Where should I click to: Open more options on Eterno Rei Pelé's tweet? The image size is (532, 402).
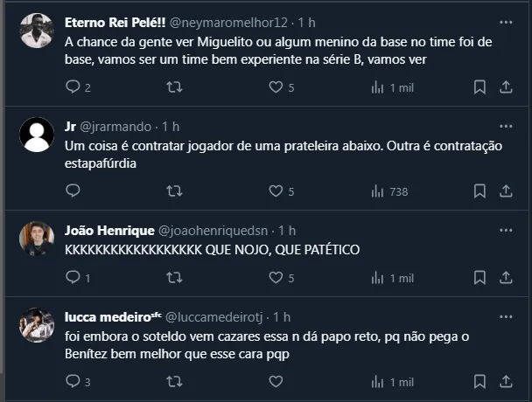point(506,21)
